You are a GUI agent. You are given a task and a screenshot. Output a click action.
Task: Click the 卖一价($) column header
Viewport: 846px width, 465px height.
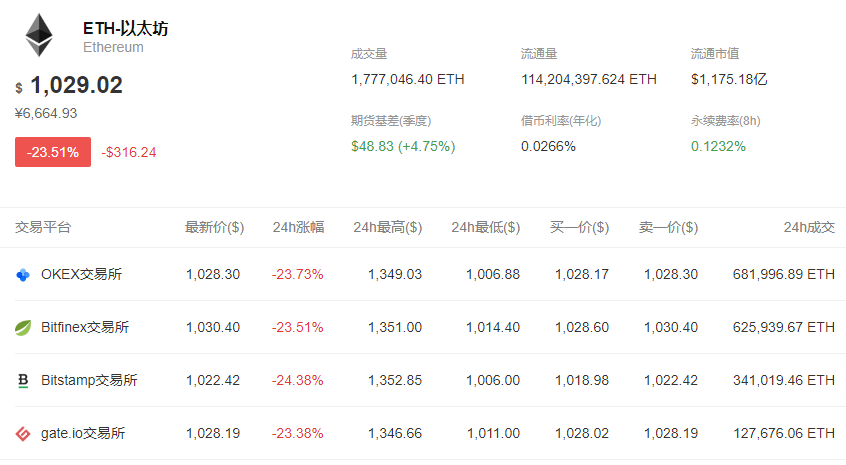point(668,227)
